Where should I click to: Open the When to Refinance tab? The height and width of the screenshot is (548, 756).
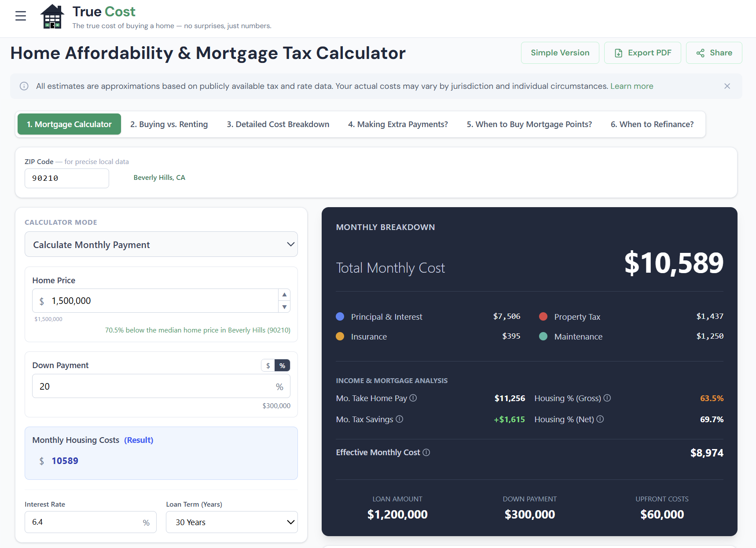click(652, 124)
